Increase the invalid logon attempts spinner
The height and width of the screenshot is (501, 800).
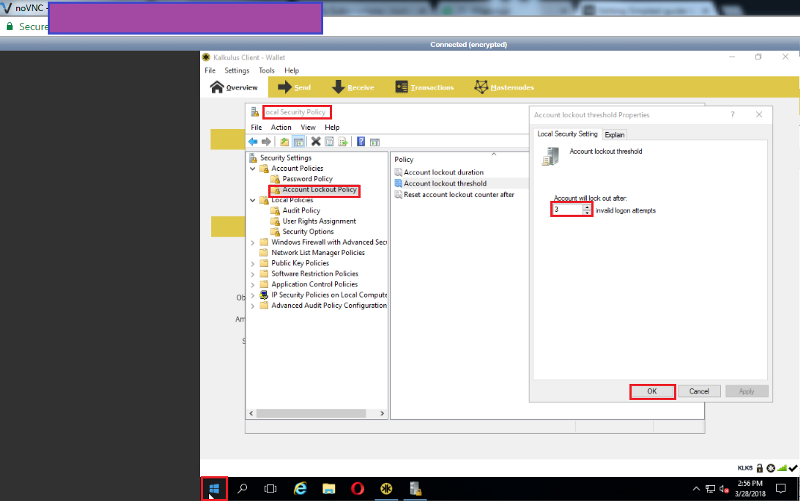coord(587,207)
